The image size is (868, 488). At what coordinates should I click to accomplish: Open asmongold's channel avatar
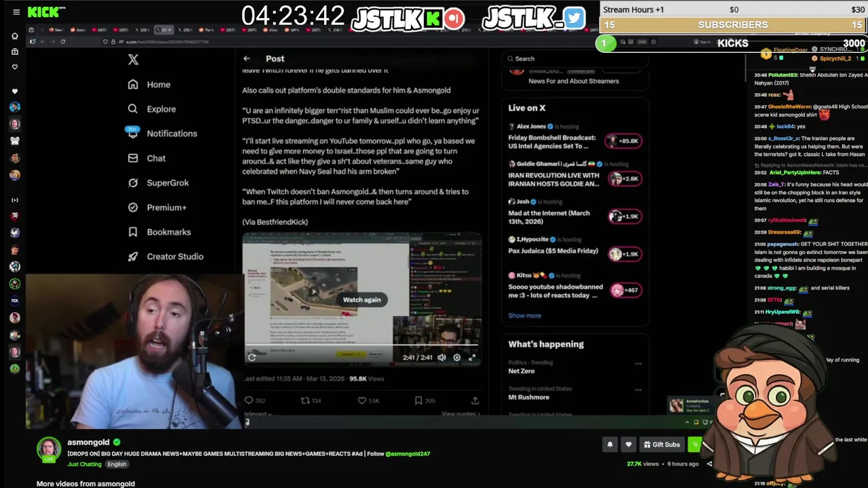click(x=49, y=449)
